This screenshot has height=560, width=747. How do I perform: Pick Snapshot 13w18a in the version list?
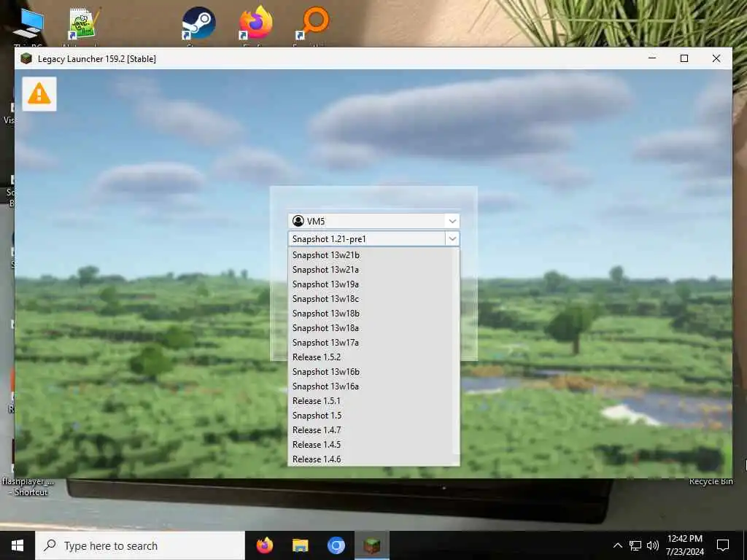coord(371,328)
